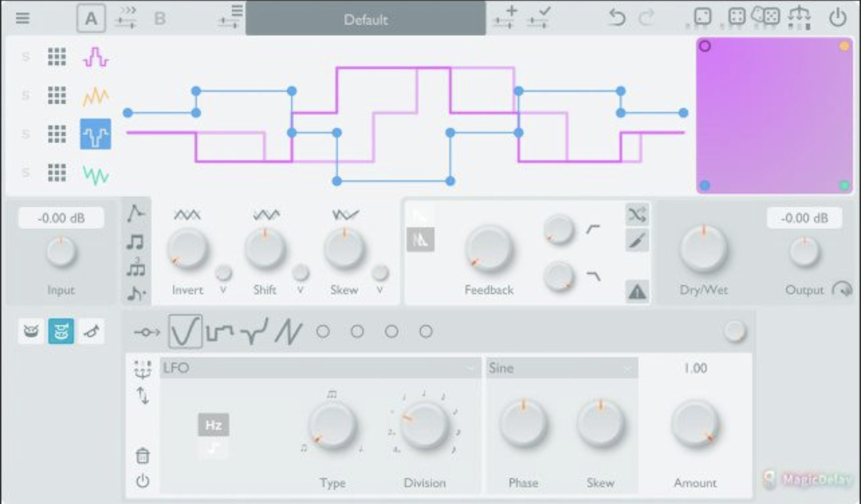
Task: Open the Sine waveform dropdown
Action: click(x=562, y=368)
